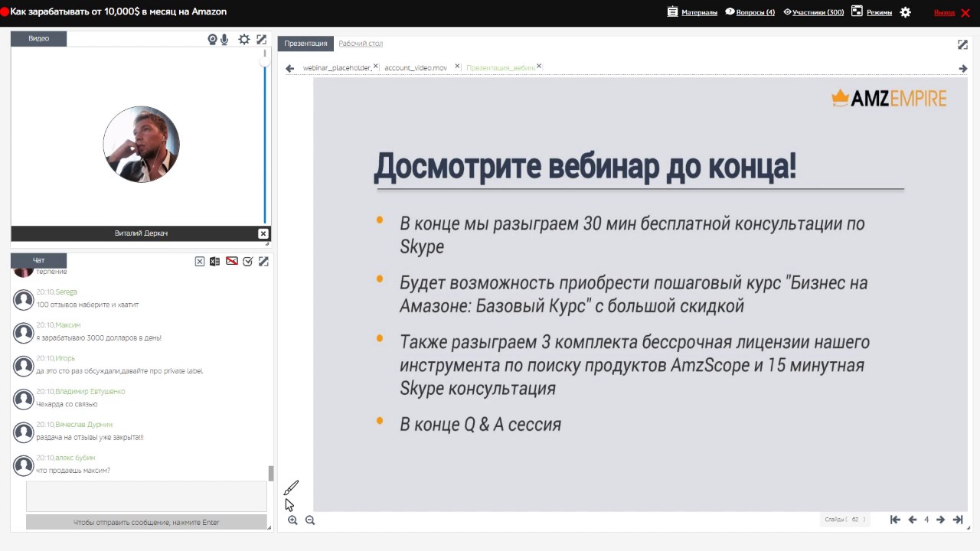This screenshot has height=551, width=980.
Task: Toggle the crossed-out envelope in chat
Action: [231, 262]
